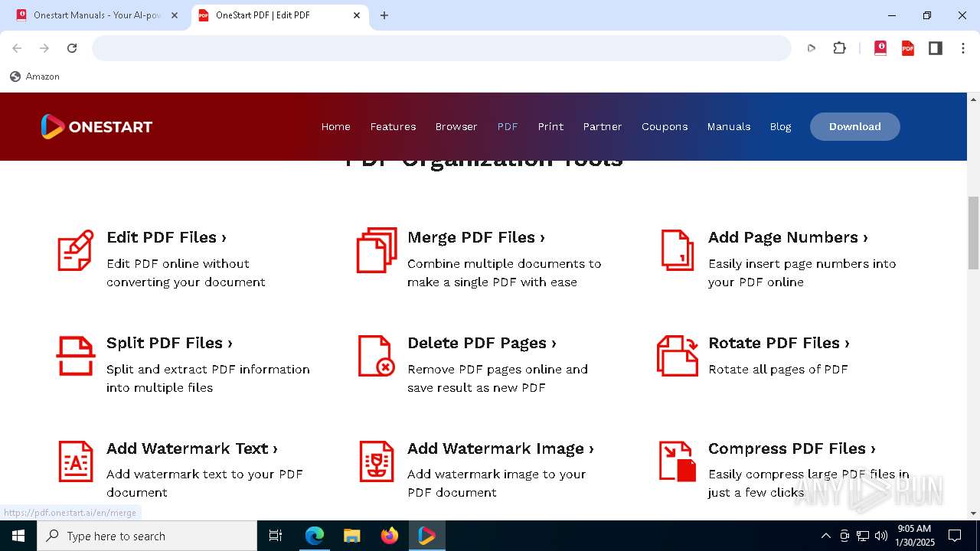Open the Partner menu item
This screenshot has height=551, width=980.
603,126
